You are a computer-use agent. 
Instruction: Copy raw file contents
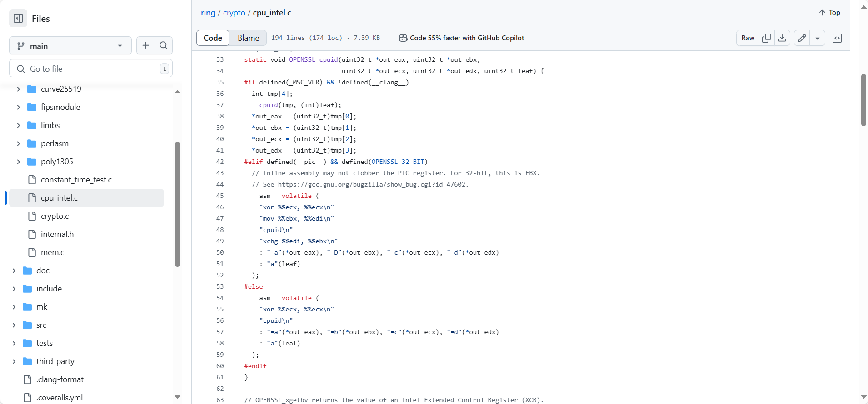[x=767, y=38]
